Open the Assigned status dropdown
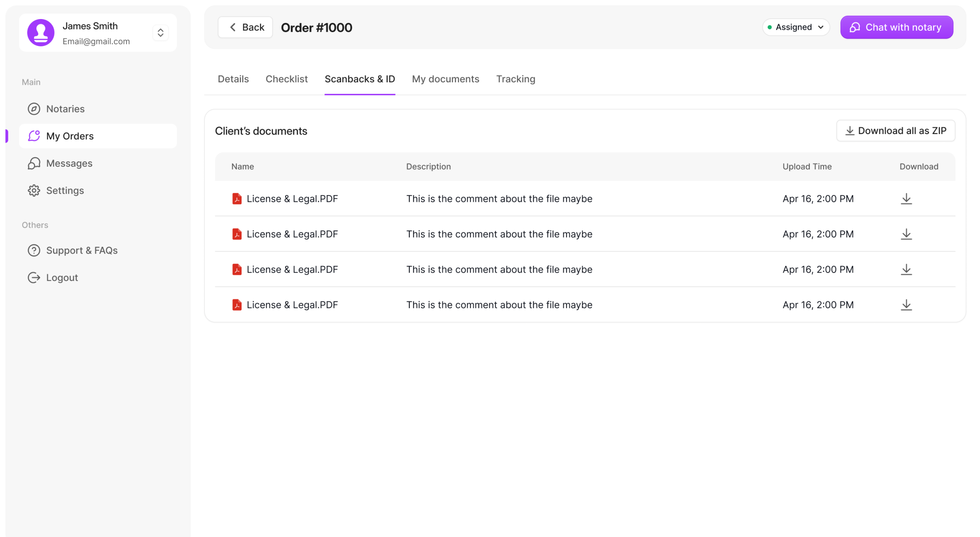This screenshot has width=980, height=537. tap(795, 27)
